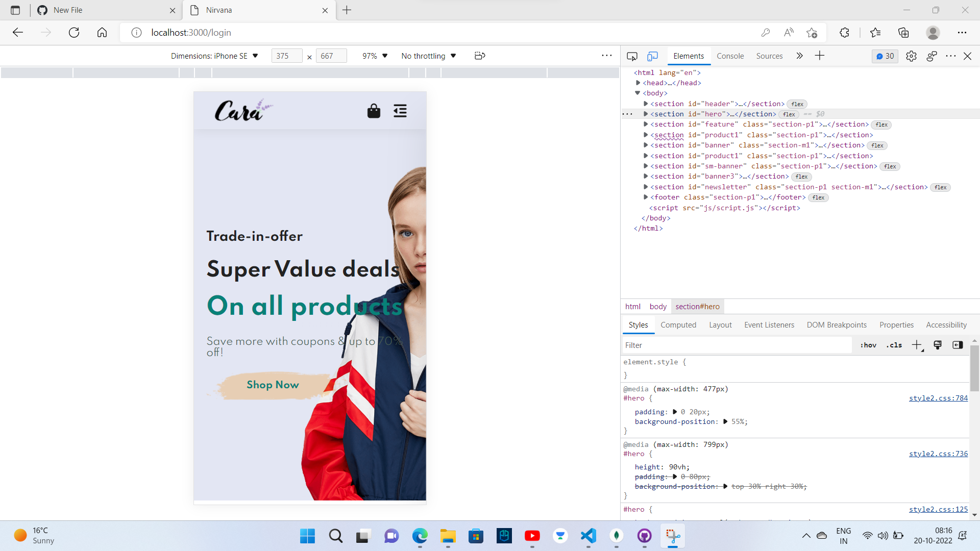
Task: Click the styles Filter input field
Action: point(737,345)
